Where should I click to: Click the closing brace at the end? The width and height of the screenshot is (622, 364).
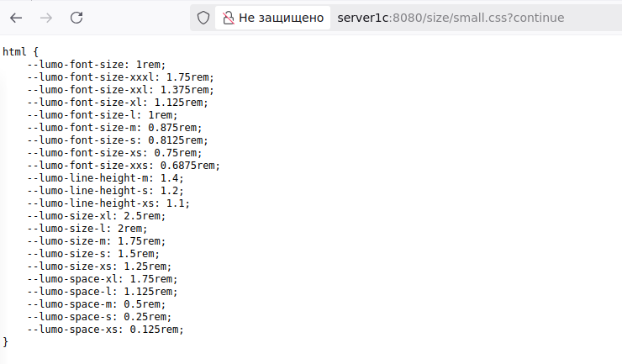5,342
